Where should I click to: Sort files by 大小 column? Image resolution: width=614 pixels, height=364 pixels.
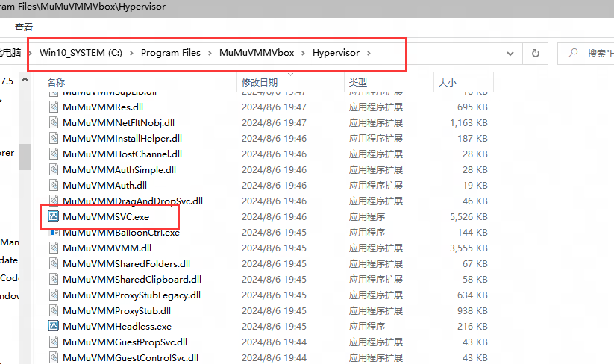(x=448, y=83)
